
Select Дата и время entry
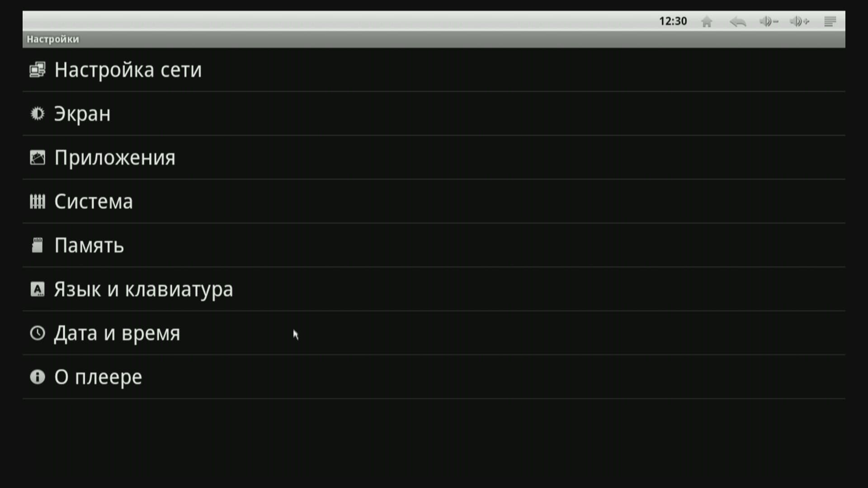[117, 333]
